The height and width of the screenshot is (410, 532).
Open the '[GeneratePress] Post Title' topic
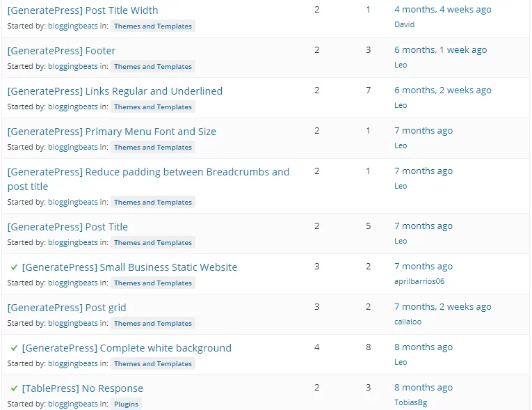coord(67,227)
